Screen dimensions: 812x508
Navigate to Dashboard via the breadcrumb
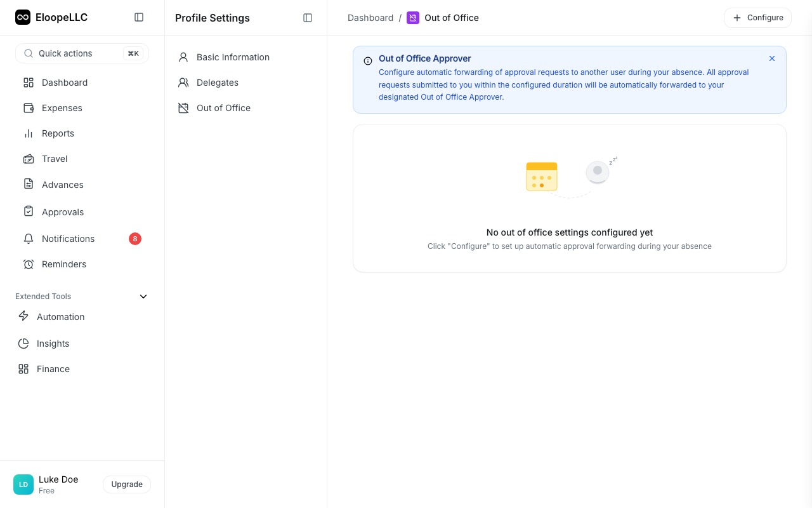tap(370, 17)
